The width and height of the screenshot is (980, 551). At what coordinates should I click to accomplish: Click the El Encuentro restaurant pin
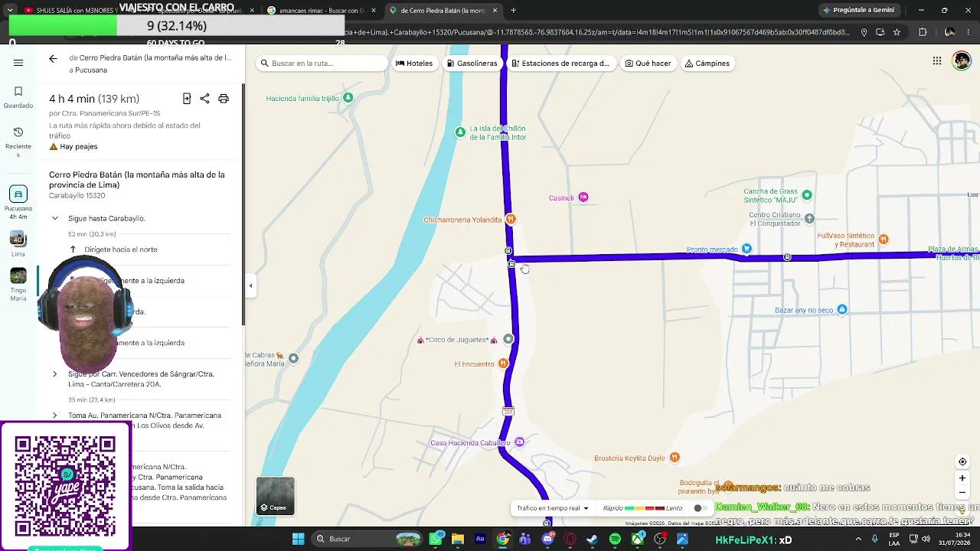point(503,364)
